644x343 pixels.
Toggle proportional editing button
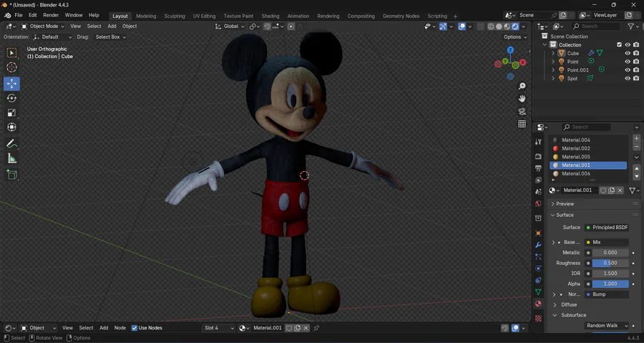291,26
